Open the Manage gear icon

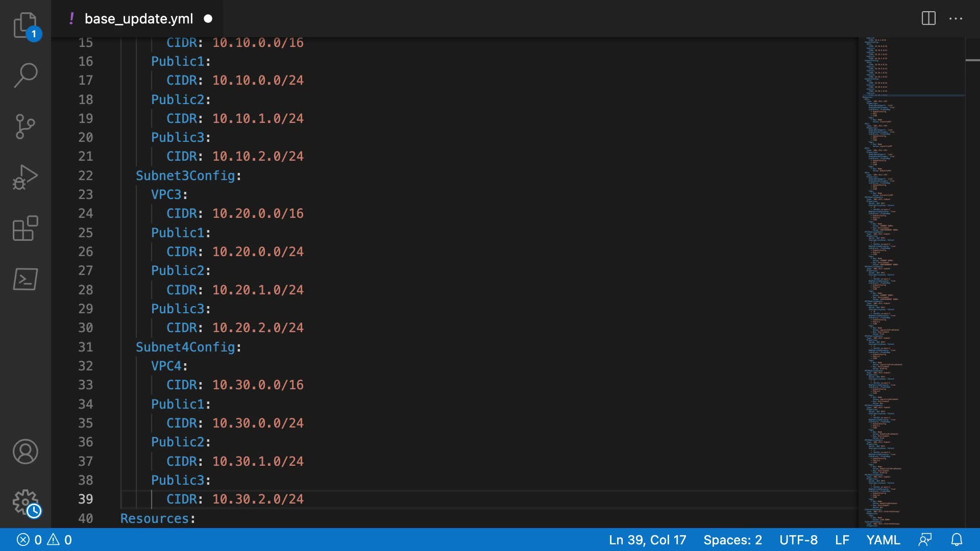pyautogui.click(x=25, y=503)
